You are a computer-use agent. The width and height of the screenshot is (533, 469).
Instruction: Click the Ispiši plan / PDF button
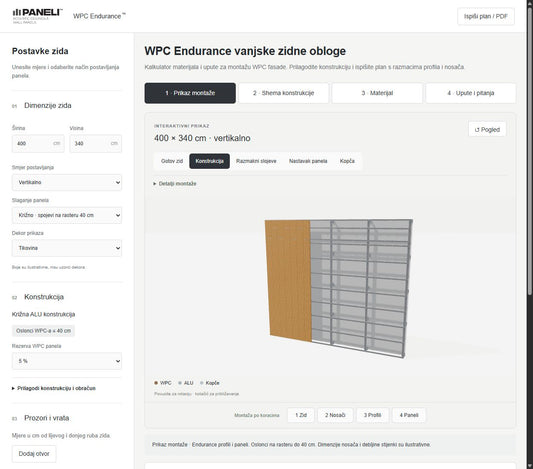[486, 16]
